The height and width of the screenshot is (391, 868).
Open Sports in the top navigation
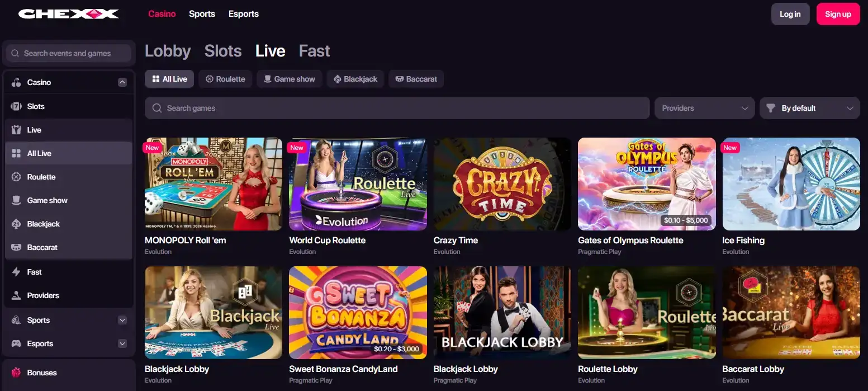202,14
